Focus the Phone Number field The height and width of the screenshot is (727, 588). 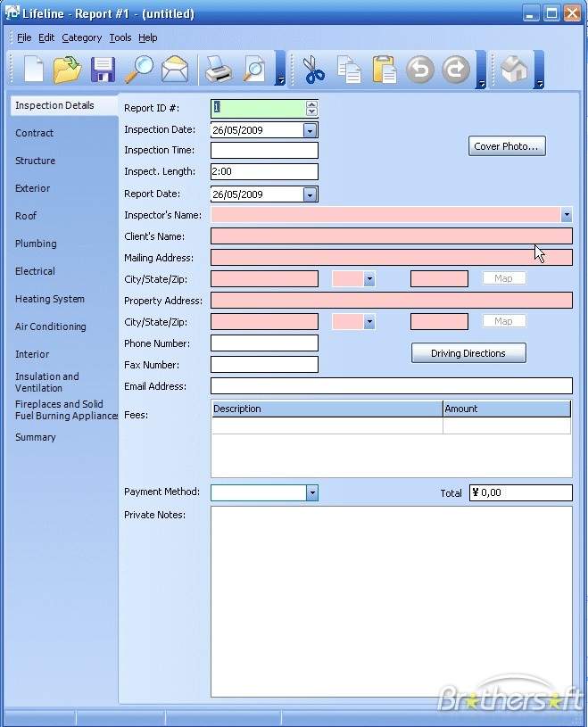click(264, 343)
